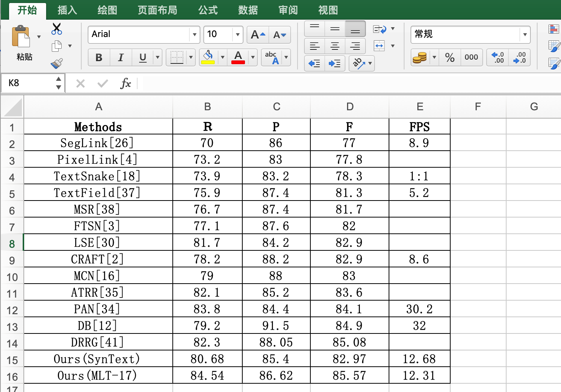Decrease indent
Image resolution: width=561 pixels, height=392 pixels.
point(315,63)
